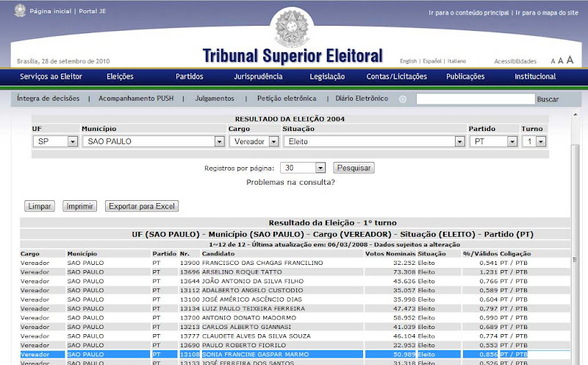This screenshot has height=365, width=588.
Task: Select the medium font size A
Action: (x=561, y=60)
